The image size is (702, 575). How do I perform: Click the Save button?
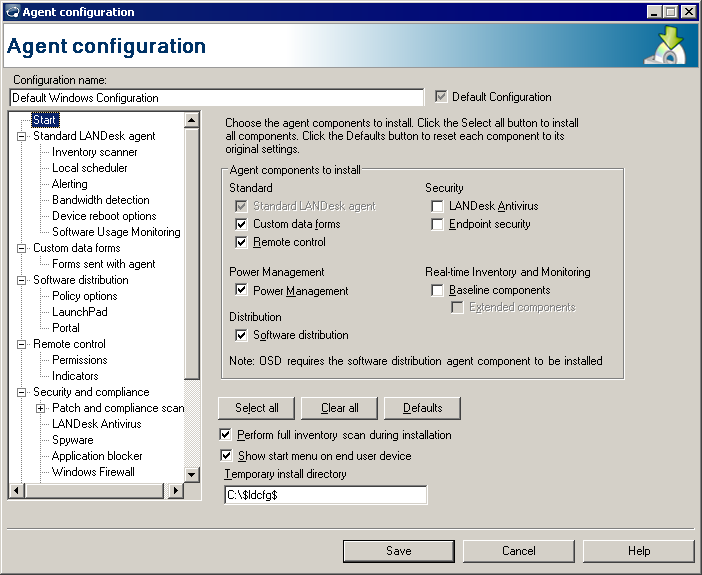(398, 551)
